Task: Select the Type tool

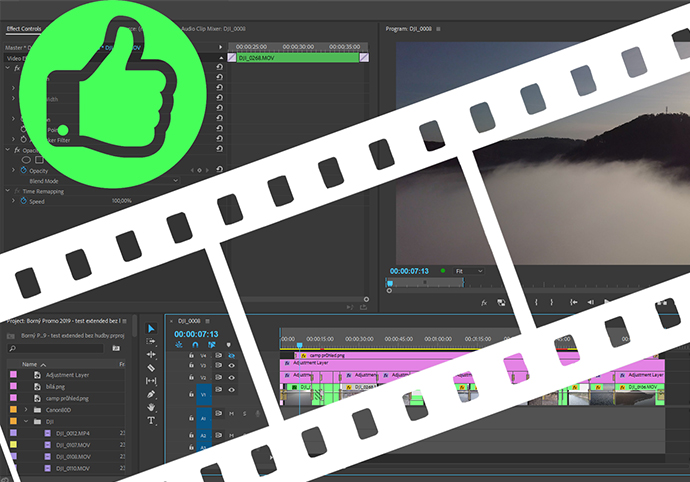Action: pos(151,420)
